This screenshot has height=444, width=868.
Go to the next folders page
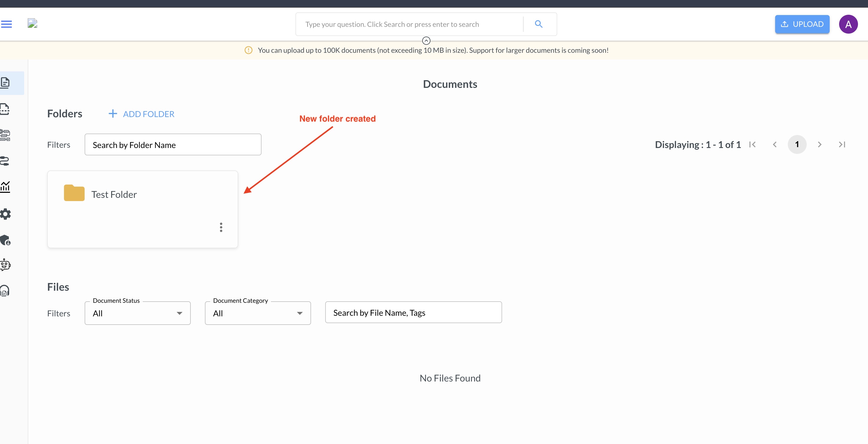[819, 144]
